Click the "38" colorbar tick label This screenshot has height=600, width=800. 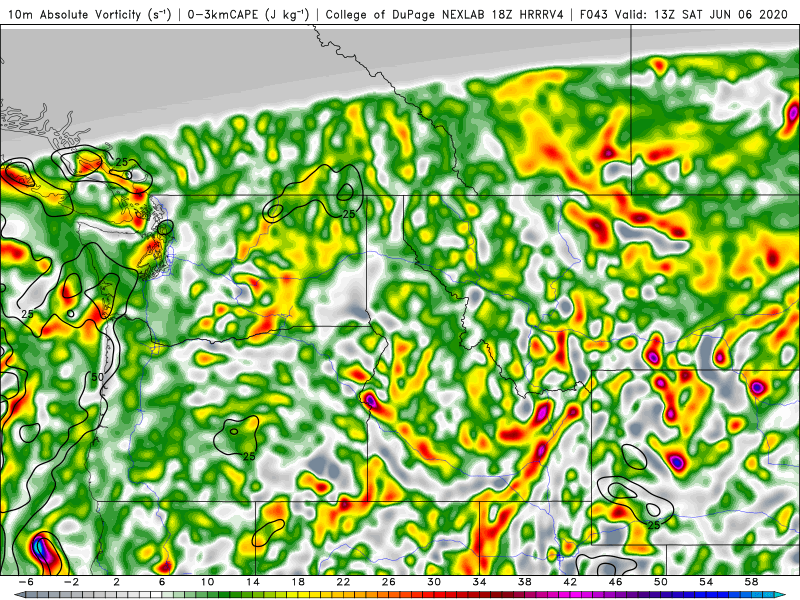click(x=525, y=582)
